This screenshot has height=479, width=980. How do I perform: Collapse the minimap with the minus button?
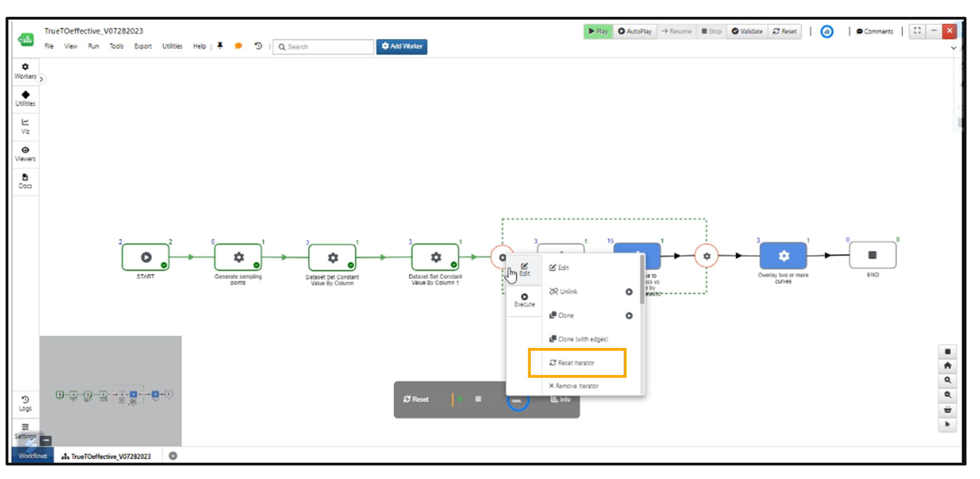(x=46, y=440)
